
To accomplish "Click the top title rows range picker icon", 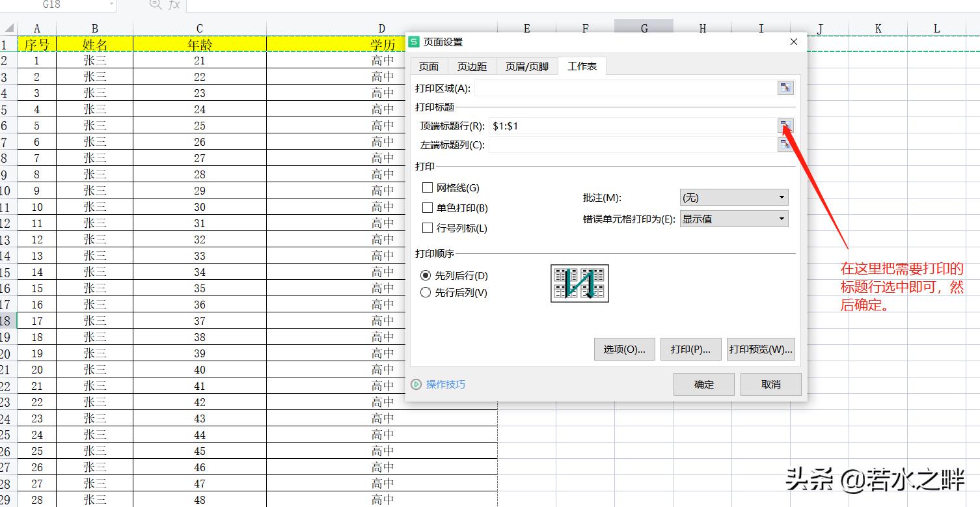I will pyautogui.click(x=785, y=125).
